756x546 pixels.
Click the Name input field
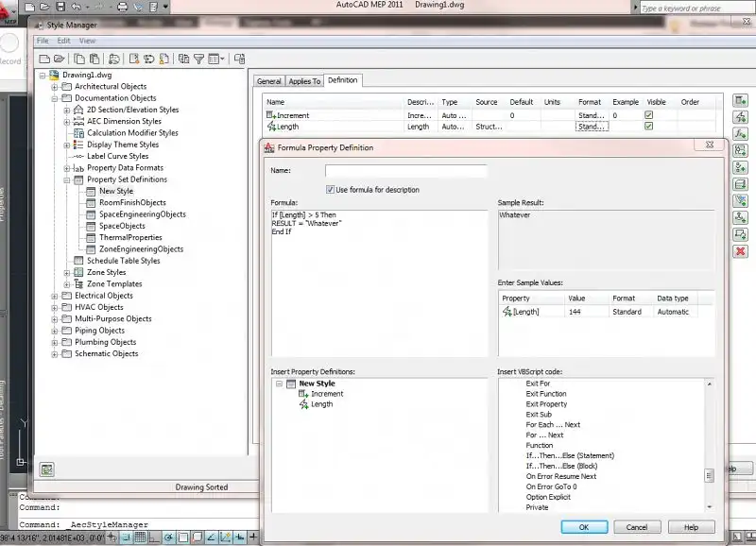coord(405,171)
